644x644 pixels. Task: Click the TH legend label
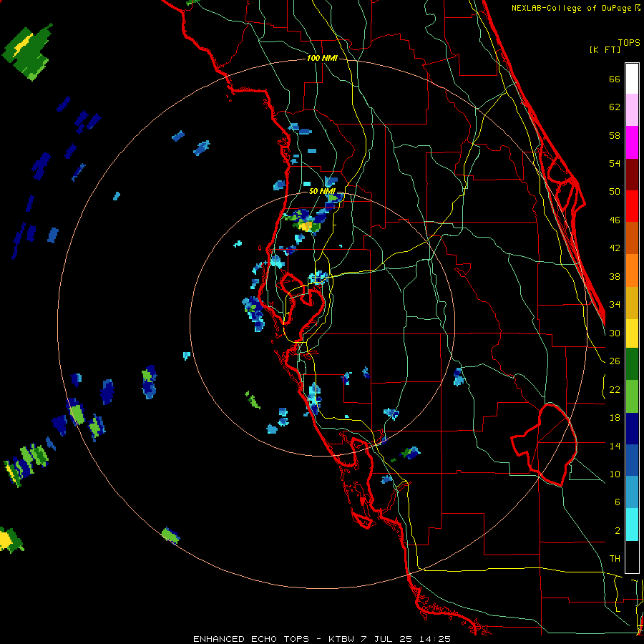[x=615, y=559]
